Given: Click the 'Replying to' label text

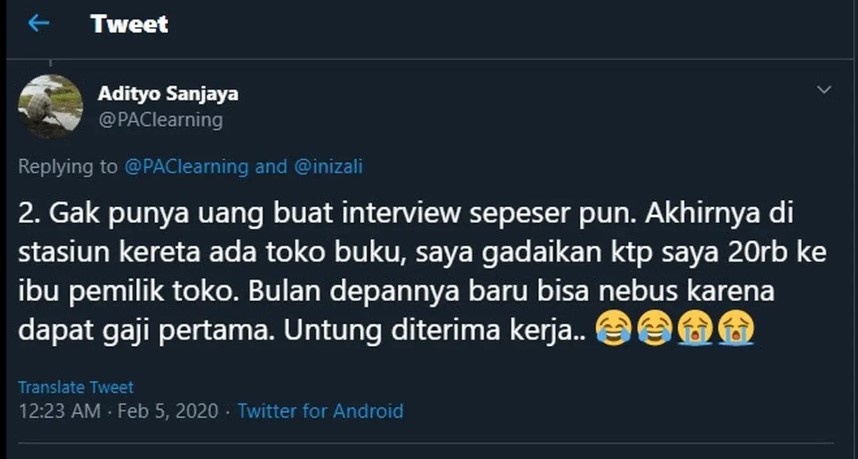Looking at the screenshot, I should 69,167.
